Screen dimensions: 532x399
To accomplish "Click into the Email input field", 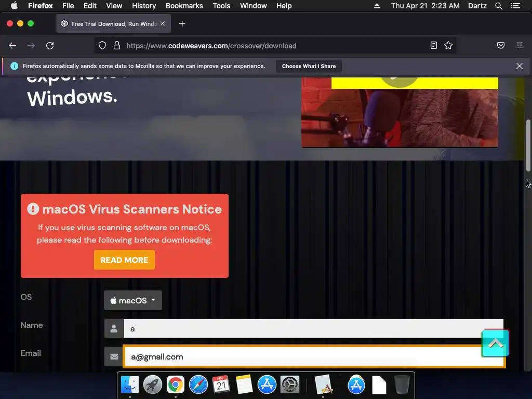I will click(314, 356).
